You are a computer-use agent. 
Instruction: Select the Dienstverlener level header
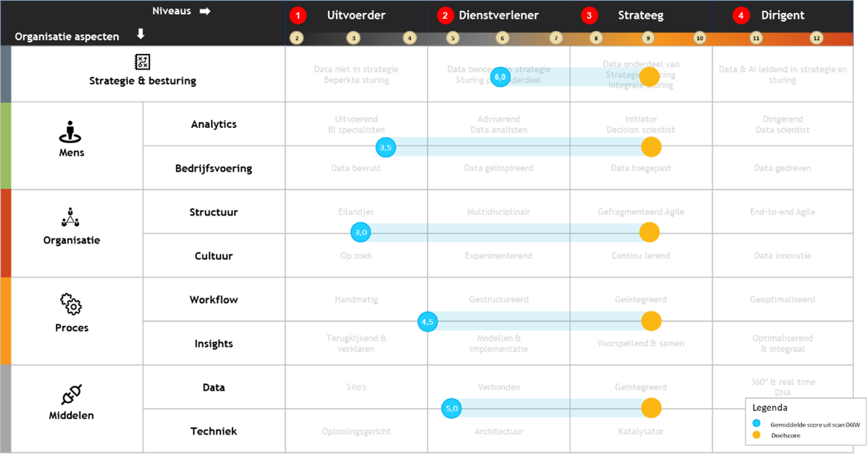click(498, 15)
